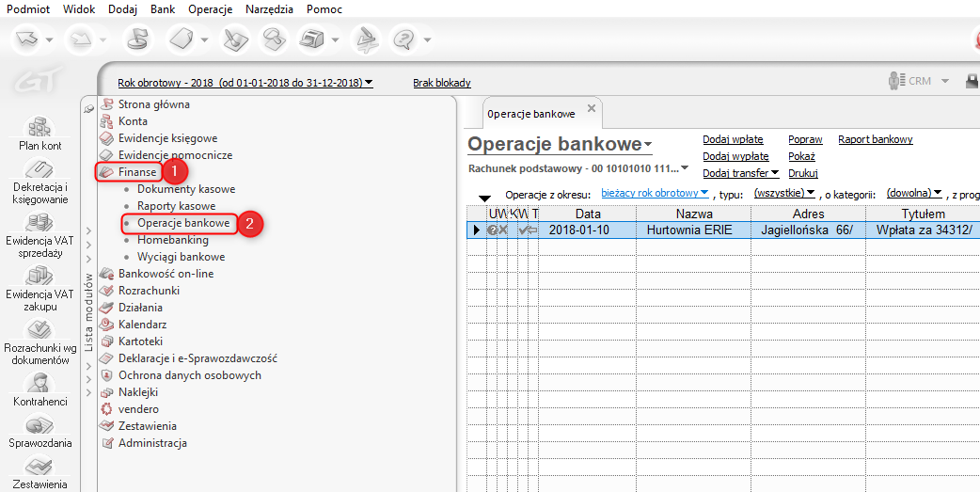This screenshot has height=492, width=980.
Task: Open dropdown arrow next to printer icon
Action: click(337, 40)
